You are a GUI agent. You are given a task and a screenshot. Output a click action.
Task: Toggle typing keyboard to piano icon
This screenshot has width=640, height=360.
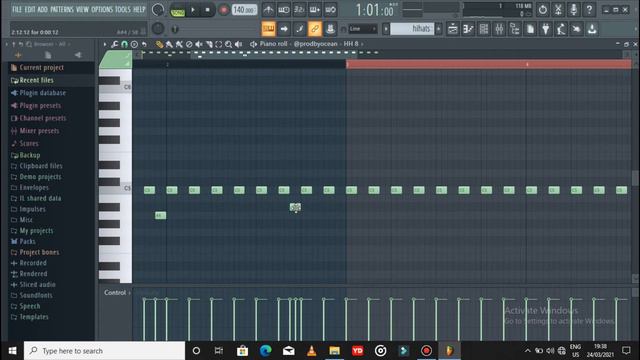(269, 29)
